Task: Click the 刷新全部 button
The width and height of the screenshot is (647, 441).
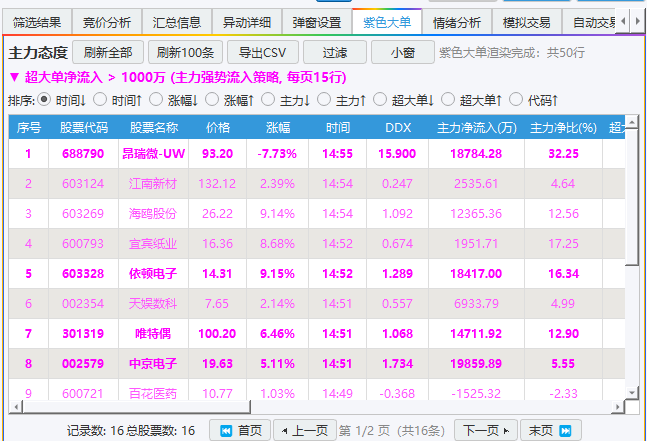Action: click(108, 52)
